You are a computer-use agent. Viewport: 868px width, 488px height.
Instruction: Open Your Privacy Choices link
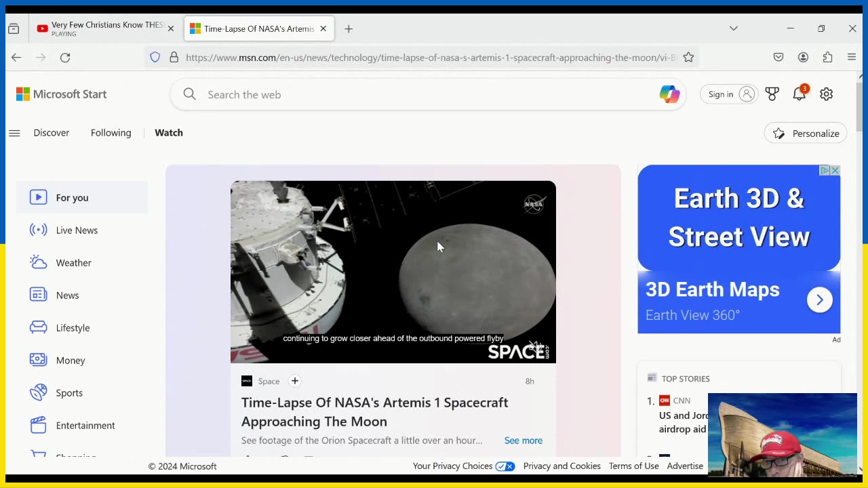tap(464, 466)
